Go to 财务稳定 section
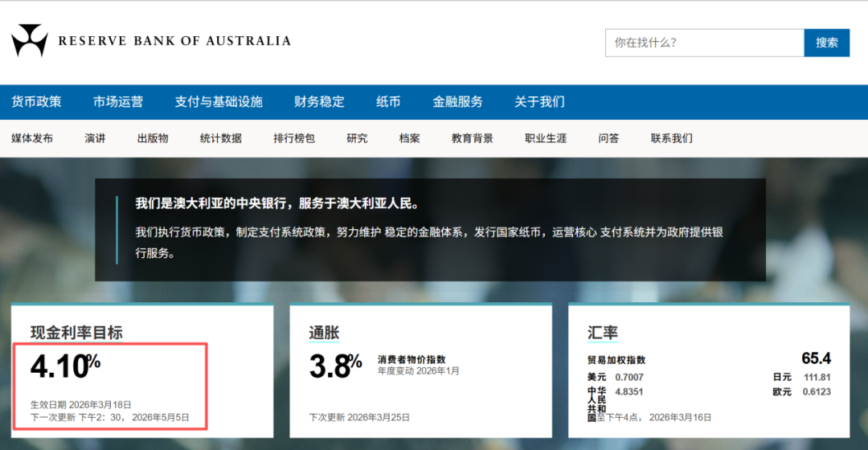The image size is (868, 450). tap(319, 102)
